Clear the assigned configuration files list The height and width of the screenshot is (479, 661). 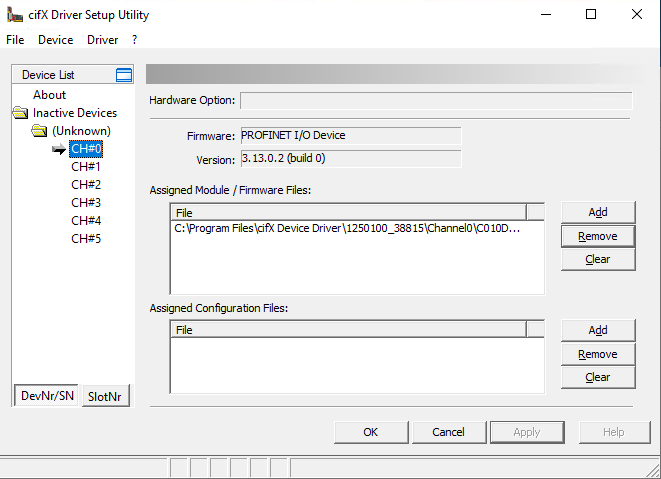coord(598,377)
